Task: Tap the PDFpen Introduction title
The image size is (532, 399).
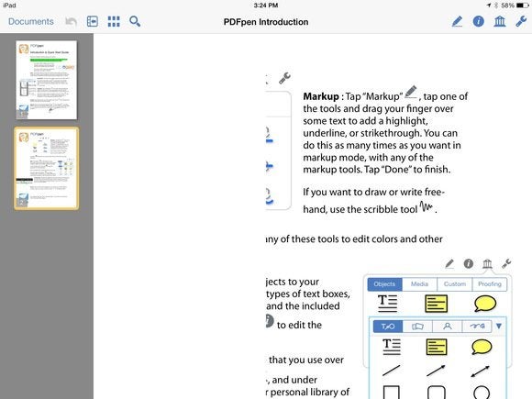Action: click(266, 22)
